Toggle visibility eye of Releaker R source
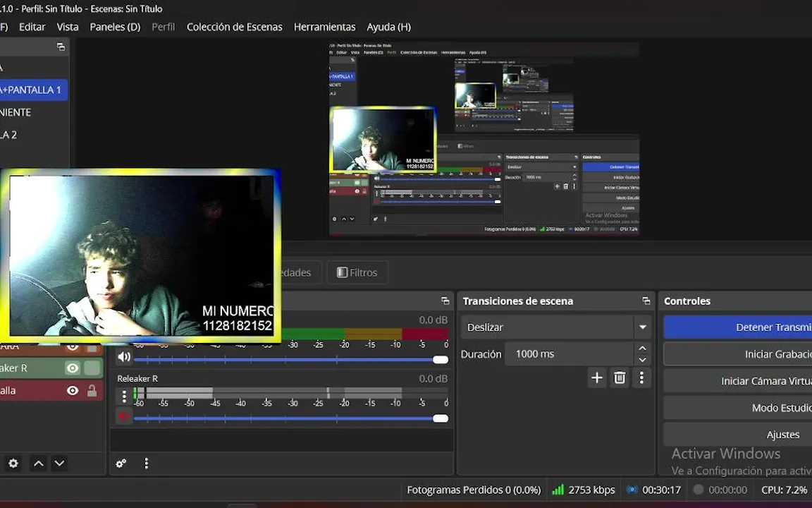Viewport: 812px width, 508px height. click(x=73, y=368)
